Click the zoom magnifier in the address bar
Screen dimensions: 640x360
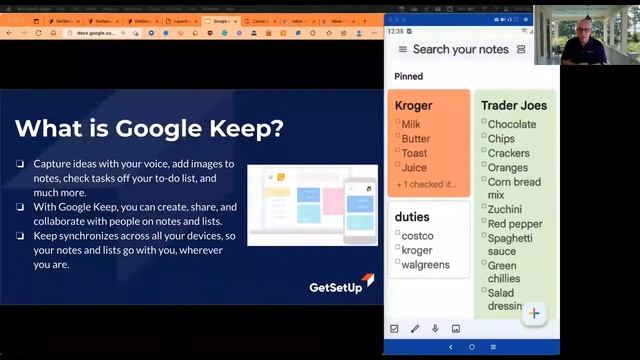pos(123,33)
